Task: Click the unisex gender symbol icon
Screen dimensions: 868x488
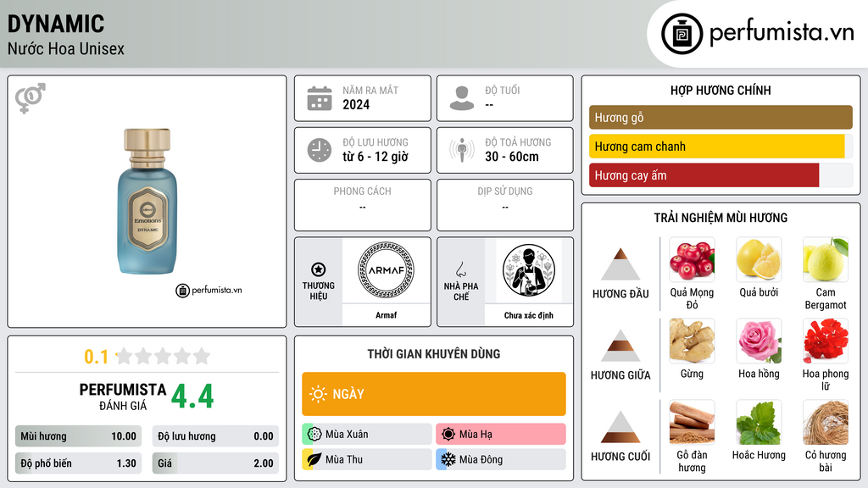Action: (31, 98)
